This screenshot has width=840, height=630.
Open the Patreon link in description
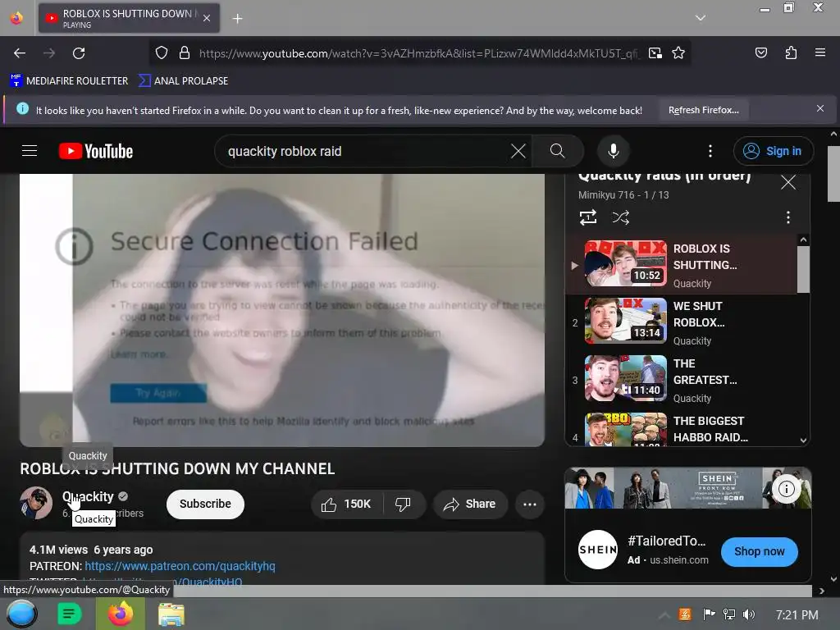pos(180,566)
